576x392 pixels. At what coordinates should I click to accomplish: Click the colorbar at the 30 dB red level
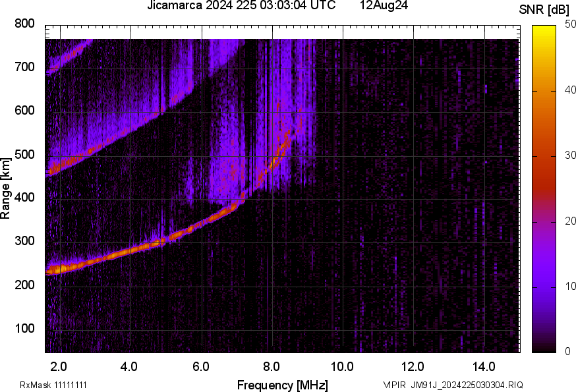544,155
